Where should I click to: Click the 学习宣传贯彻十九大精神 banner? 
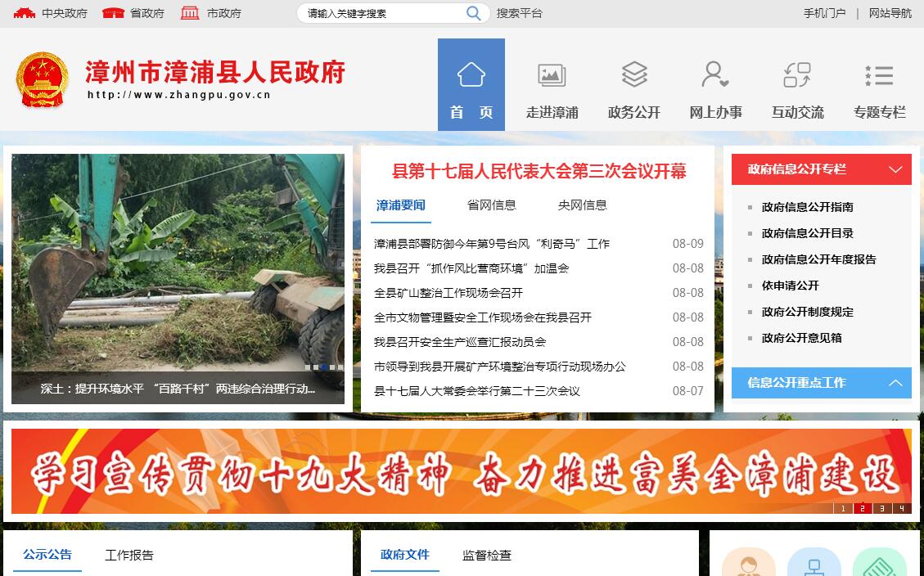(462, 471)
